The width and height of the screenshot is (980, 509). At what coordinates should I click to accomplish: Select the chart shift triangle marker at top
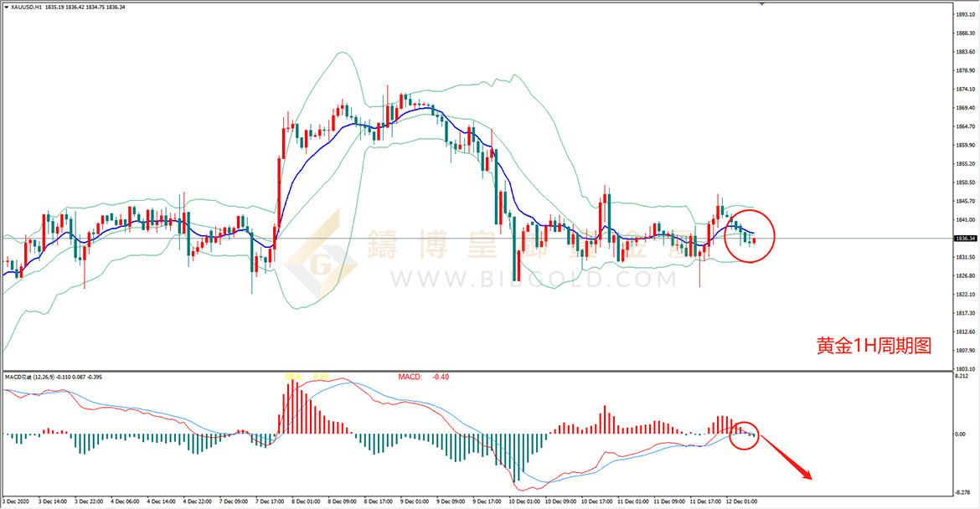coord(762,3)
